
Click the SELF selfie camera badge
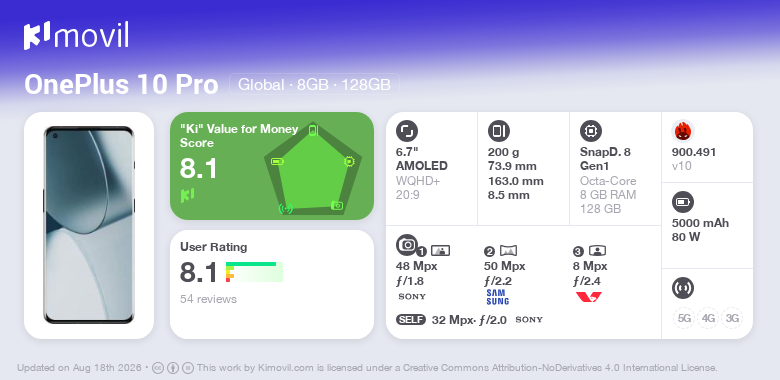(x=411, y=320)
